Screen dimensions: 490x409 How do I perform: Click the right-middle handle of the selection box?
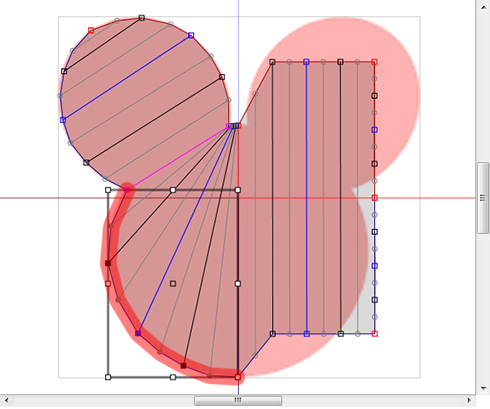[238, 284]
